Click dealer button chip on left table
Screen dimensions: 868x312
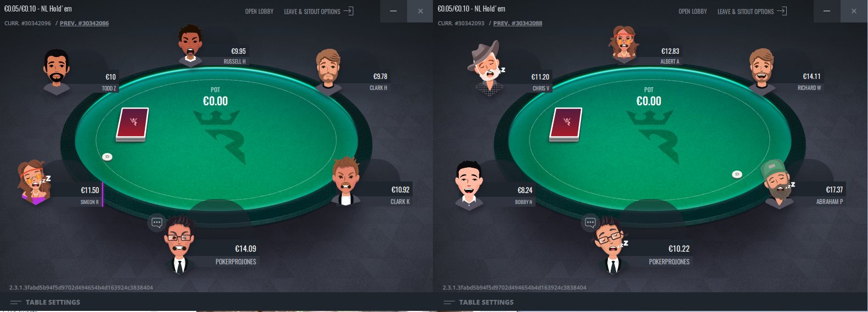pos(108,157)
